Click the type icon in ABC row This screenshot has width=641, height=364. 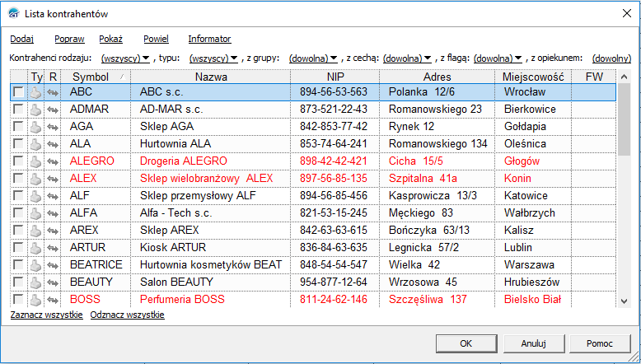click(x=35, y=92)
